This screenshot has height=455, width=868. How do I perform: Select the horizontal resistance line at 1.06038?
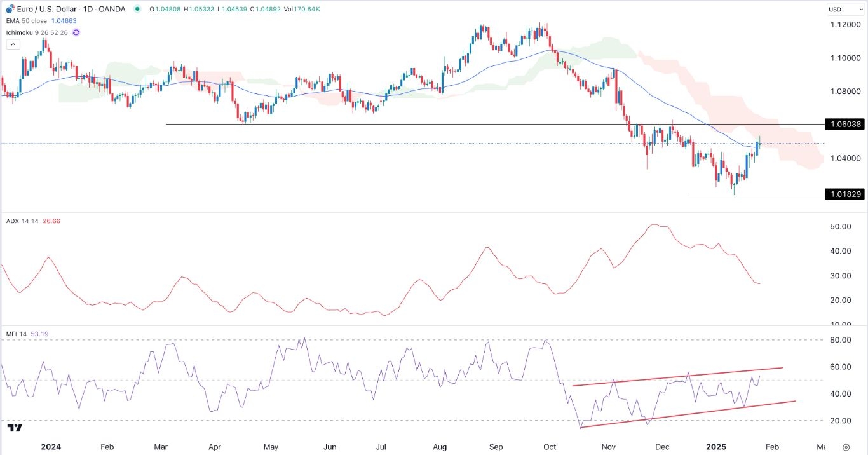pos(445,124)
